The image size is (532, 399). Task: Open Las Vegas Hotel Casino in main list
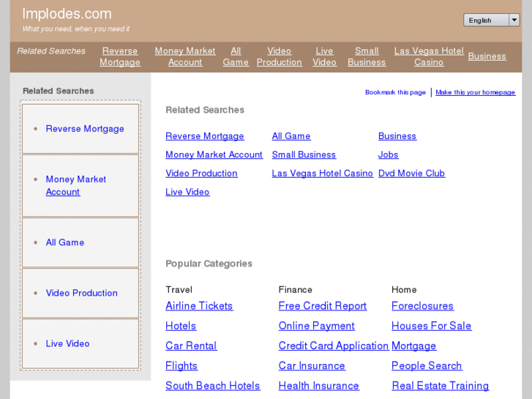click(322, 174)
